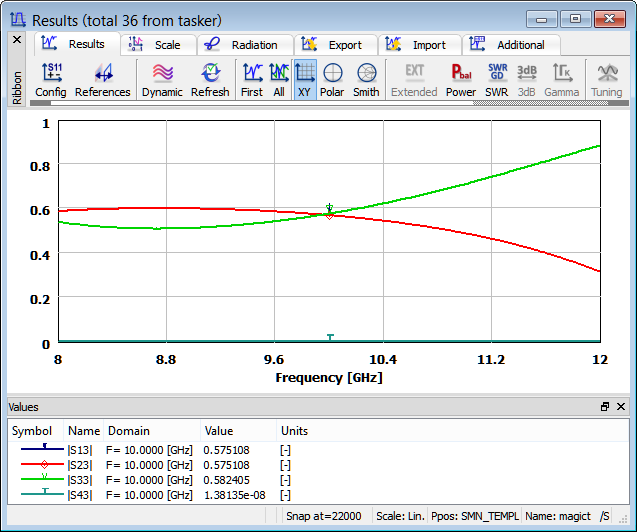The height and width of the screenshot is (532, 637).
Task: Select the |S33| row in Values
Action: 79,480
